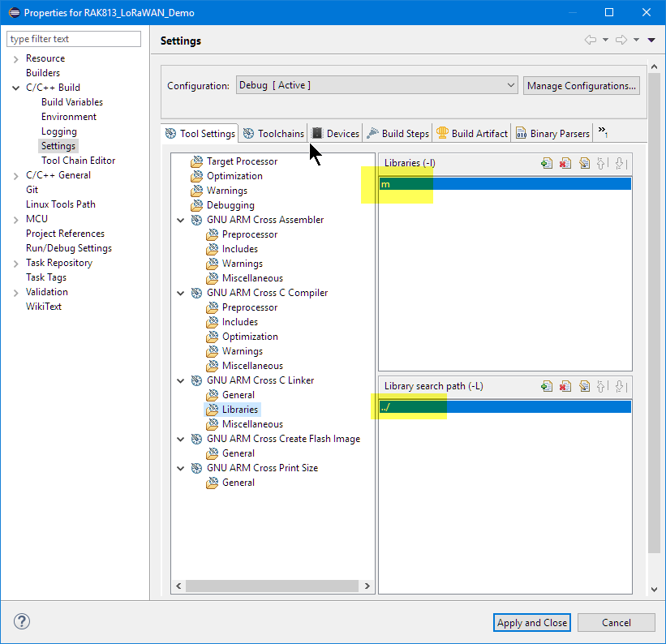
Task: Click Apply and Close button
Action: tap(532, 622)
